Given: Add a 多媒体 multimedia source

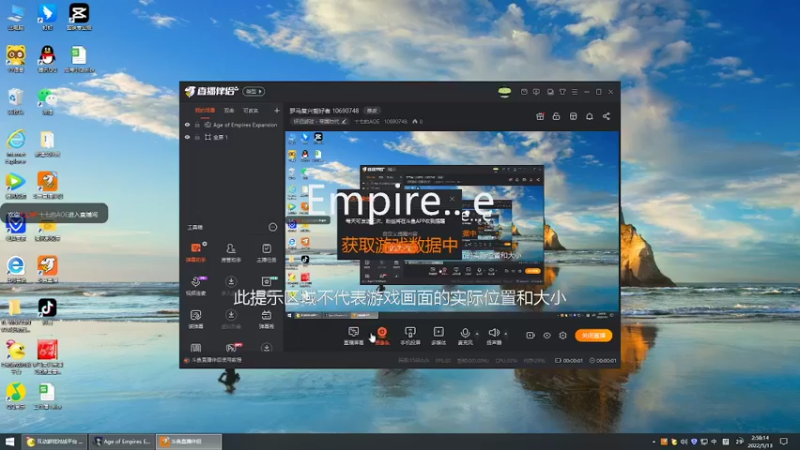Looking at the screenshot, I should click(438, 336).
